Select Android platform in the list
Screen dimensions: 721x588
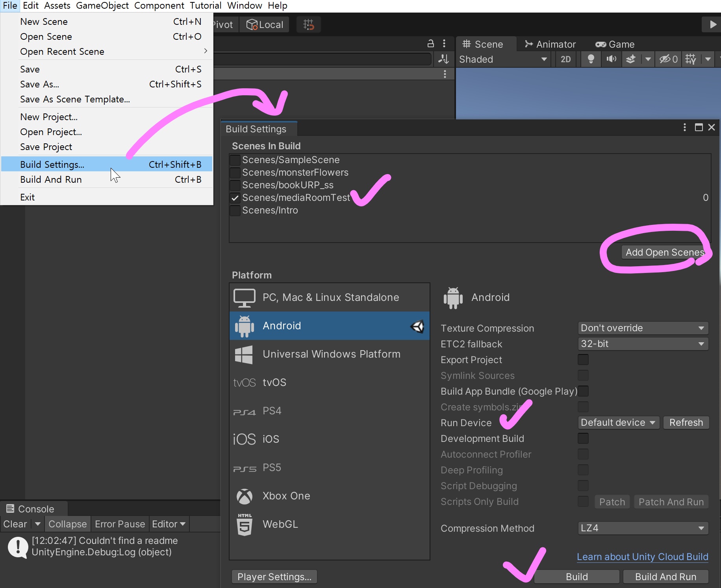(329, 326)
